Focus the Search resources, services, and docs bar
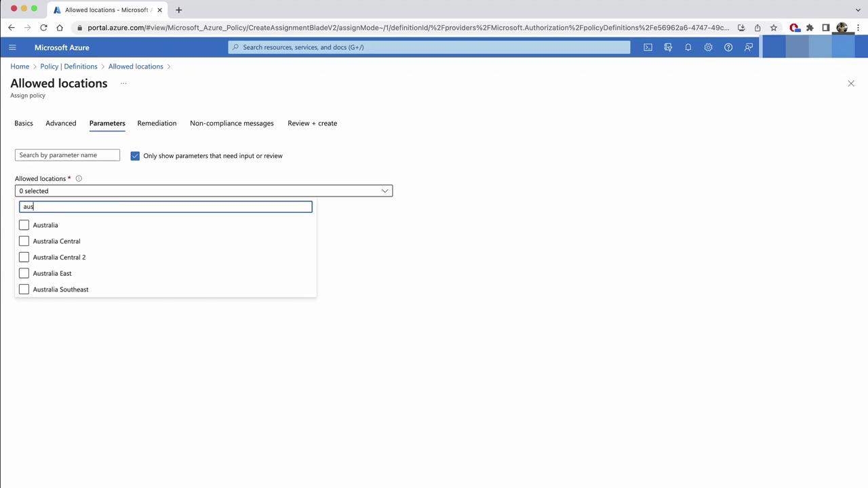Screen dimensions: 868x488 (429, 47)
